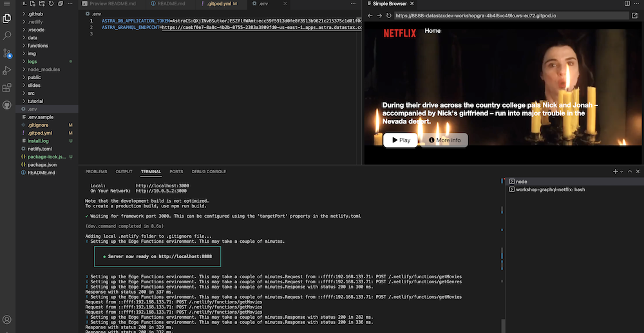Select workshop-graphql-netflix bash terminal
Image resolution: width=644 pixels, height=333 pixels.
click(x=574, y=190)
